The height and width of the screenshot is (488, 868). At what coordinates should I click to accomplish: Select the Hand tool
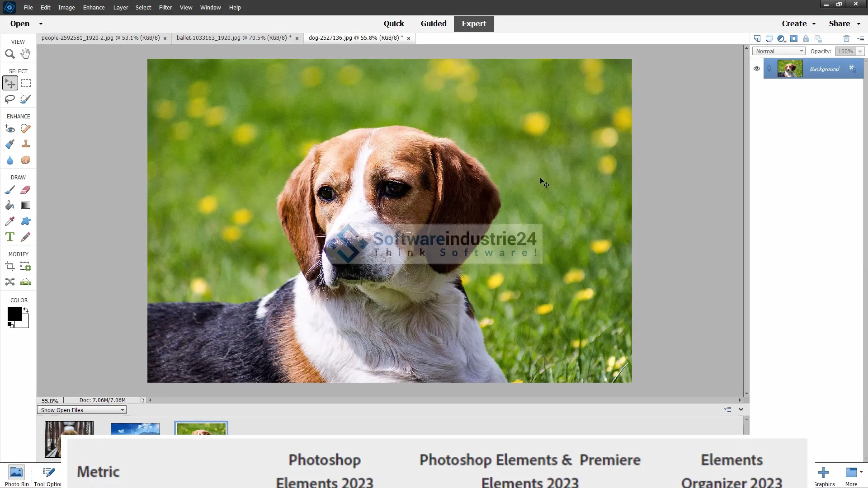pos(26,54)
